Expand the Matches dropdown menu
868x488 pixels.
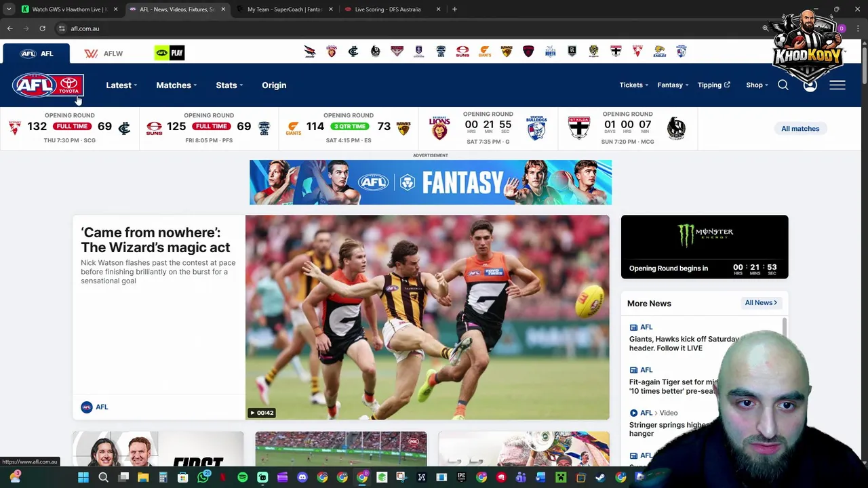pos(176,85)
